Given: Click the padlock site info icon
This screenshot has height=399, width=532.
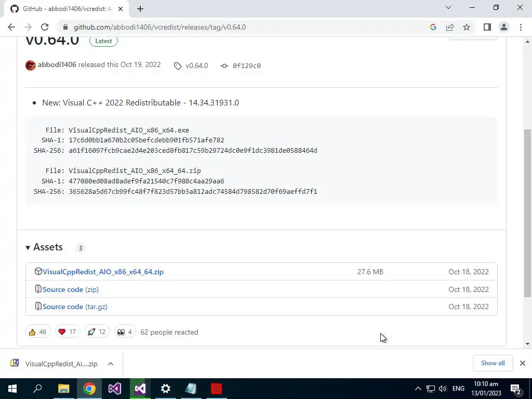Looking at the screenshot, I should pos(65,27).
